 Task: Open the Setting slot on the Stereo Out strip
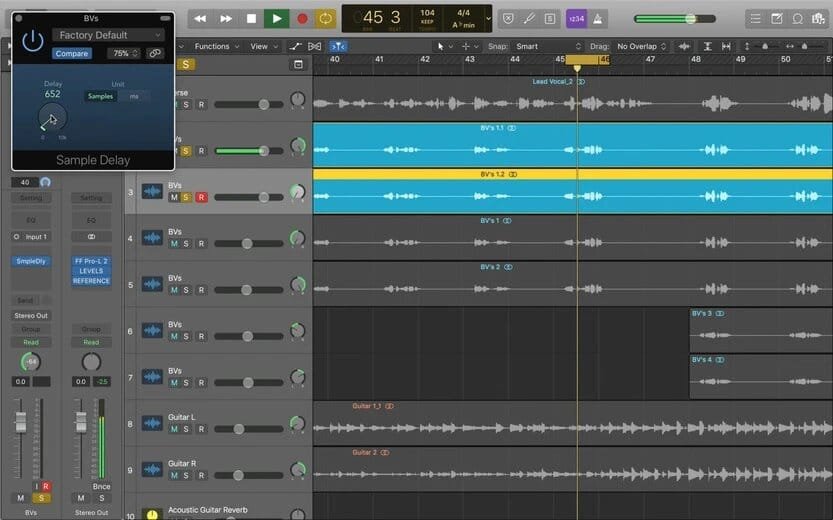click(91, 198)
